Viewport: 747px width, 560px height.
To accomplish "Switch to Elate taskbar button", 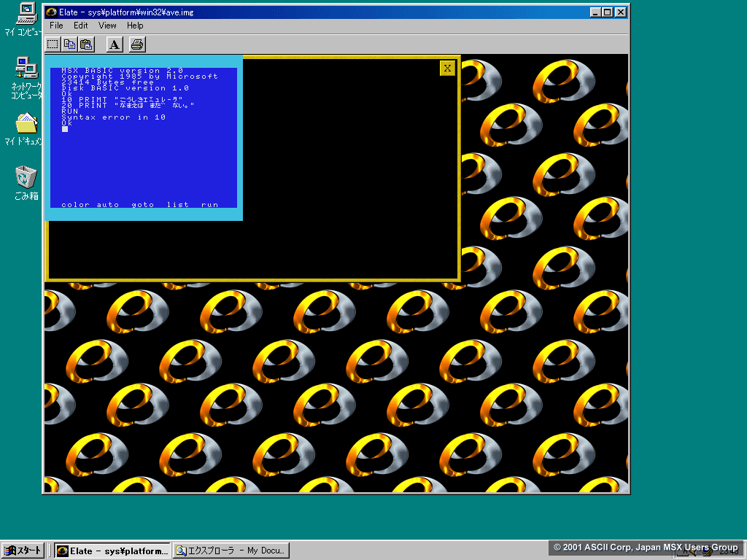I will (x=112, y=551).
